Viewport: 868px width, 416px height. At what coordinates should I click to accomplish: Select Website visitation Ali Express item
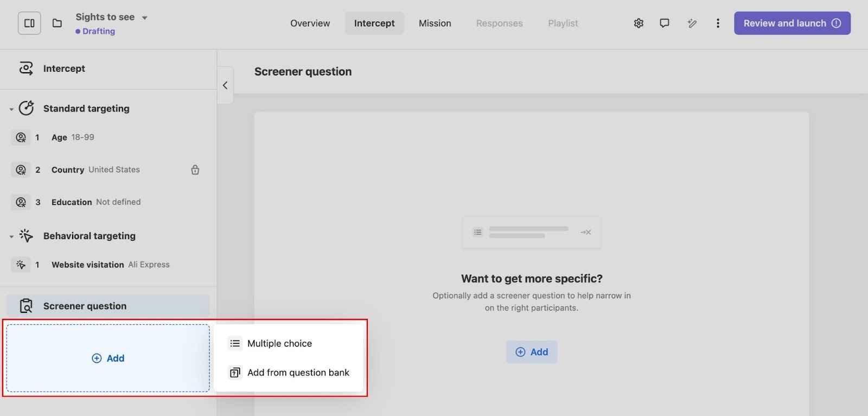[x=110, y=265]
